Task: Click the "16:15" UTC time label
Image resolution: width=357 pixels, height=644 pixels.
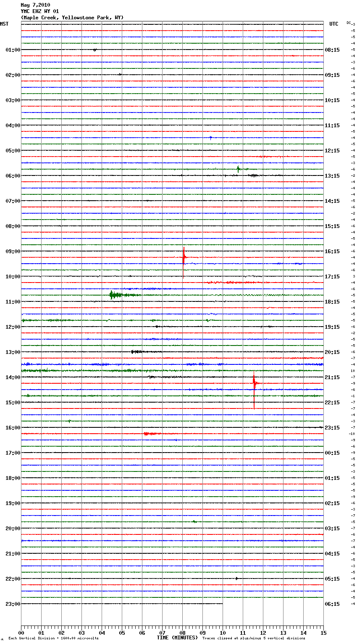Action: (332, 251)
